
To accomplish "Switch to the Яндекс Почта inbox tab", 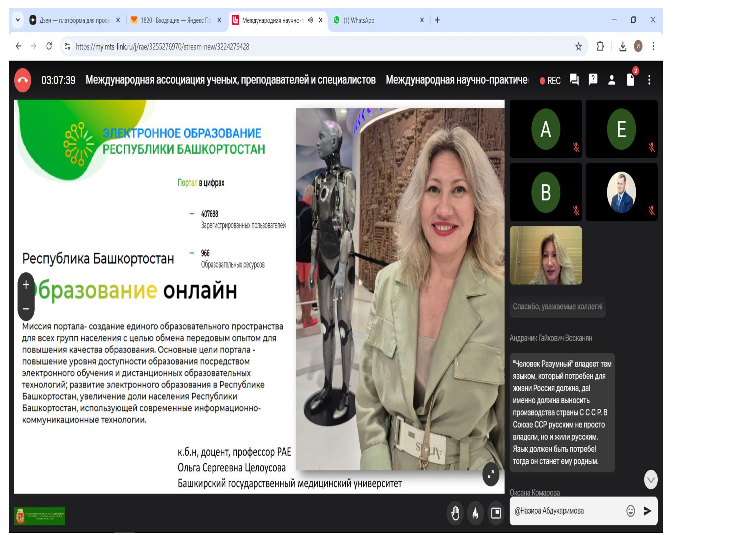I will point(175,20).
